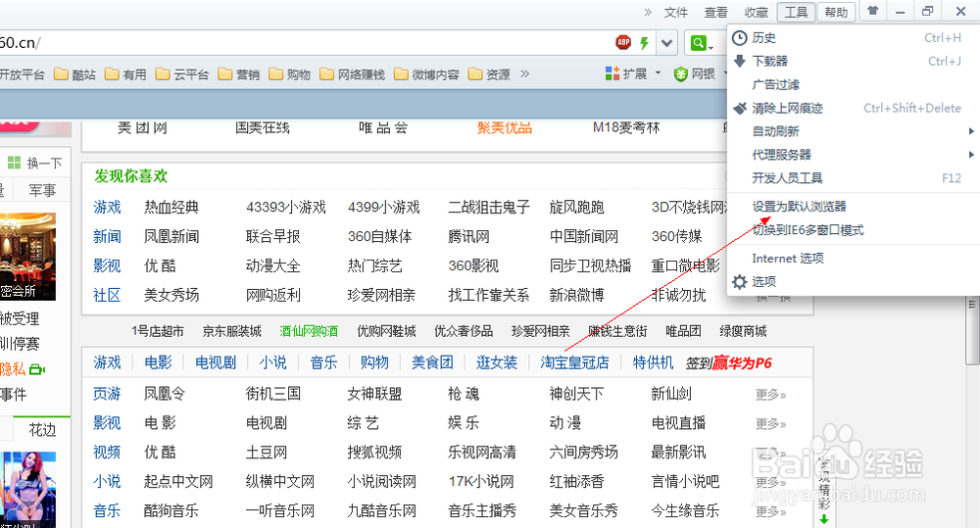
Task: Click 更多 in the 影视 电影 row
Action: tap(770, 424)
